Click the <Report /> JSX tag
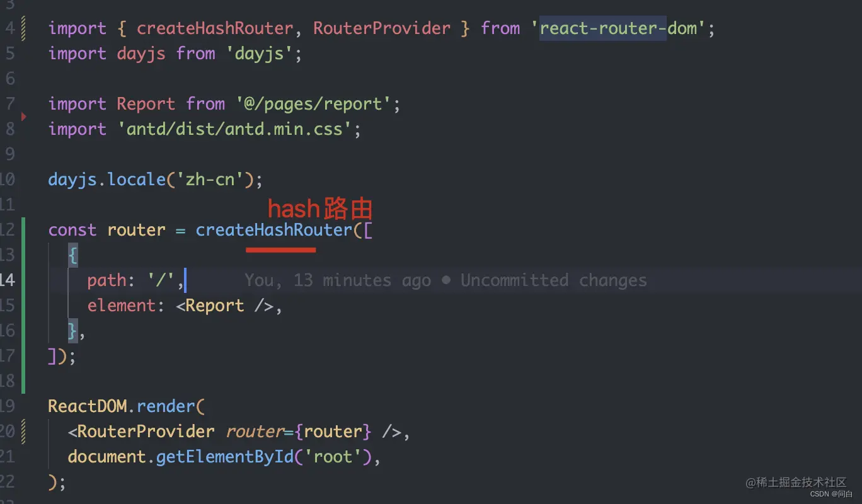 pyautogui.click(x=224, y=306)
